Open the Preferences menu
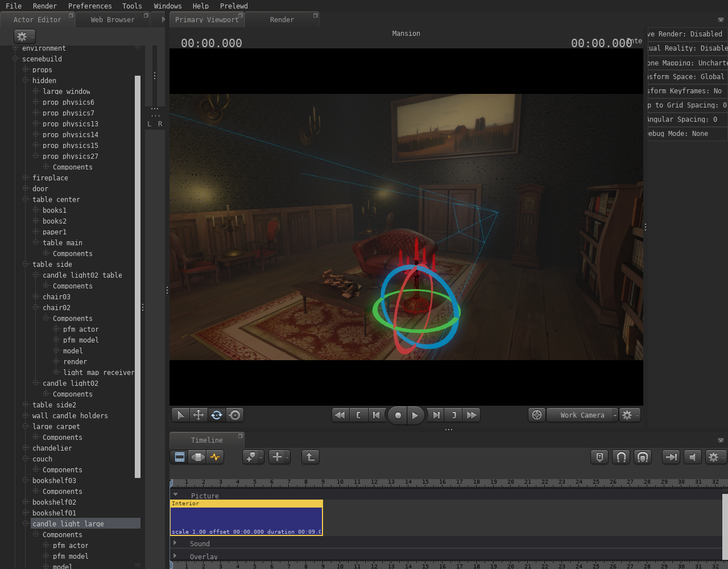 click(x=90, y=6)
